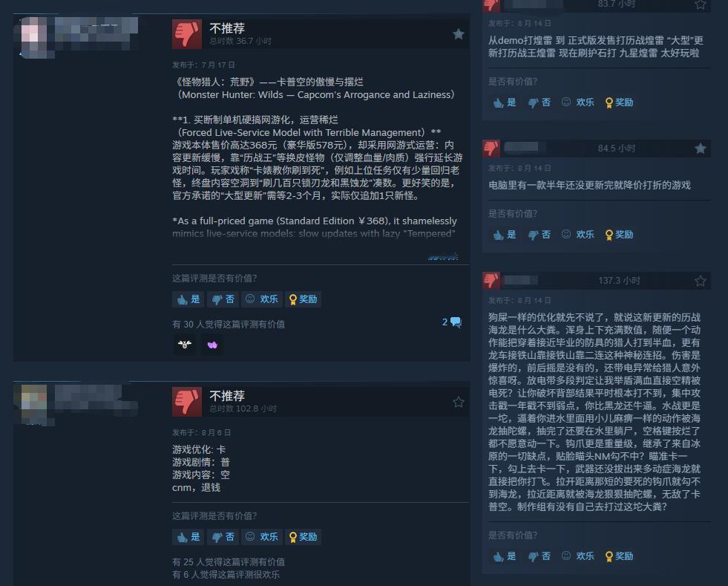
Task: Click the thumbs-down icon of the 36.7-hour review
Action: coord(187,34)
